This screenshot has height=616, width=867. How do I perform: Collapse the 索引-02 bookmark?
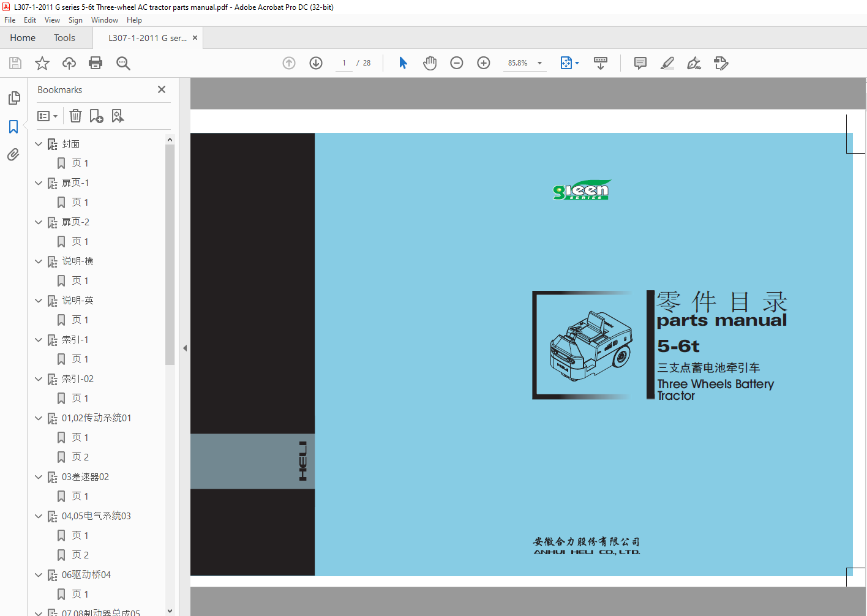coord(39,379)
